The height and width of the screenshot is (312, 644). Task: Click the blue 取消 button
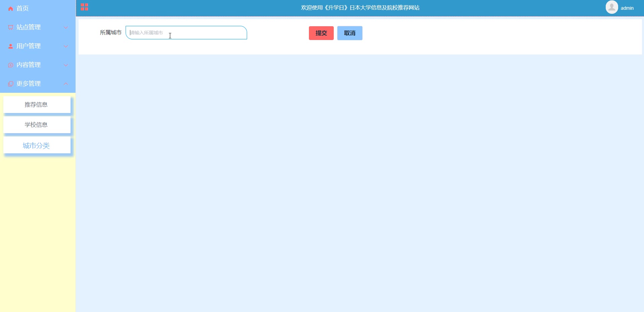click(350, 33)
